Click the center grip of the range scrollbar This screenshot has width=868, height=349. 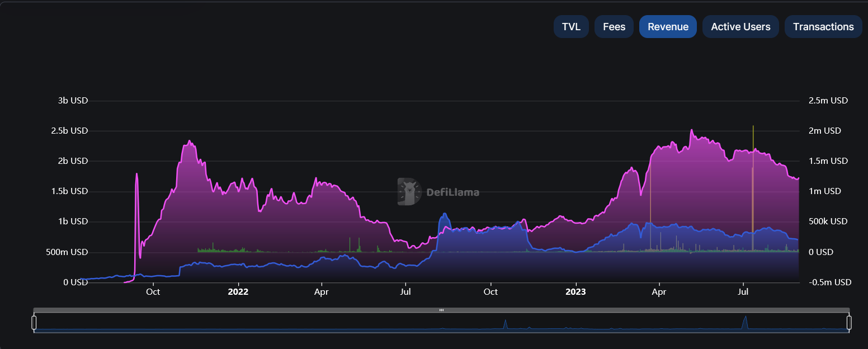click(442, 309)
